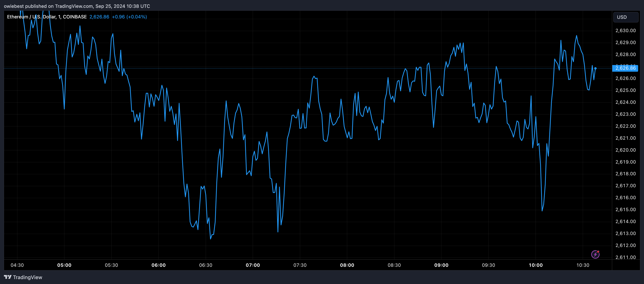Click the 2,628.00 price axis label
644x284 pixels.
[x=626, y=54]
